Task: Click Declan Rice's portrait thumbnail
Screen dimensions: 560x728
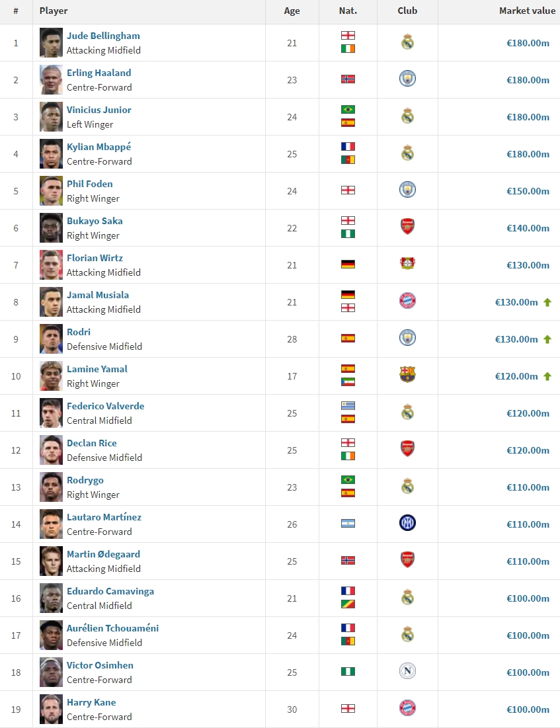Action: (51, 450)
